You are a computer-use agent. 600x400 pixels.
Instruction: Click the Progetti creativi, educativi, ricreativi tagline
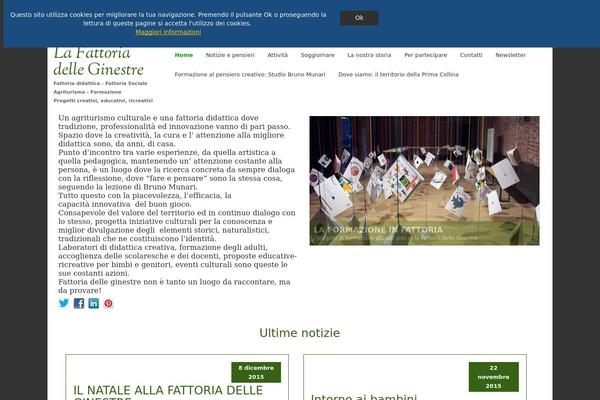[103, 101]
